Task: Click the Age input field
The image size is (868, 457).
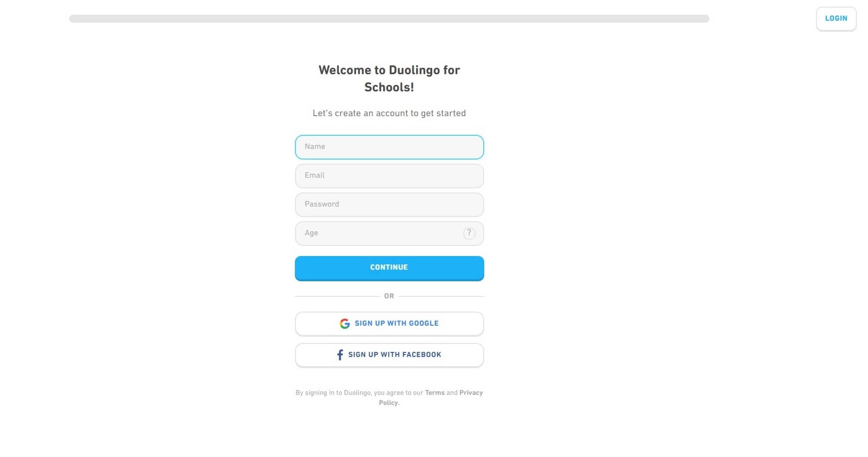Action: [379, 233]
